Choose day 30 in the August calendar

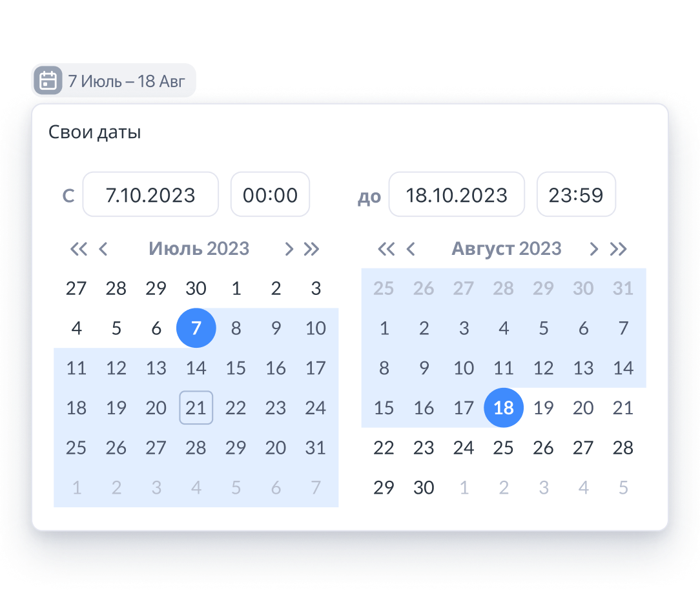[424, 488]
